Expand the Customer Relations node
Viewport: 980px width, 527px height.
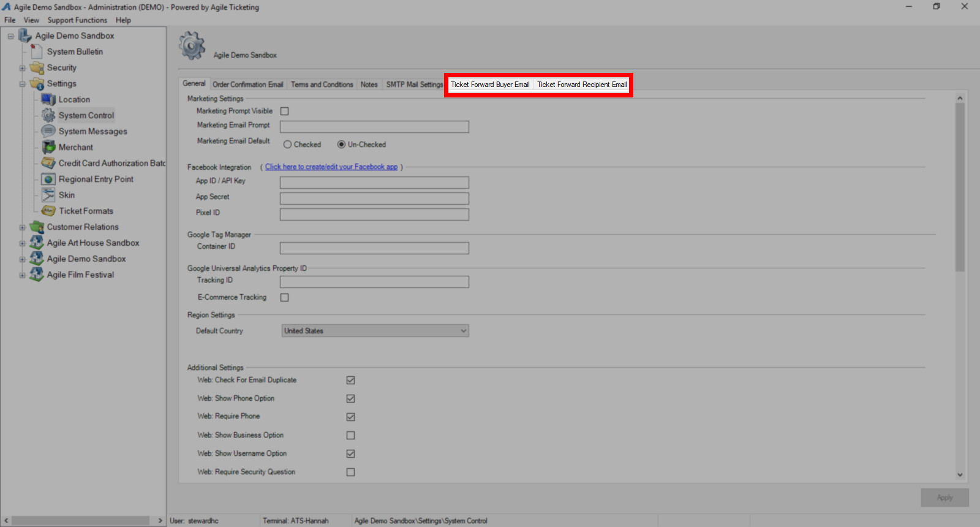(x=22, y=227)
